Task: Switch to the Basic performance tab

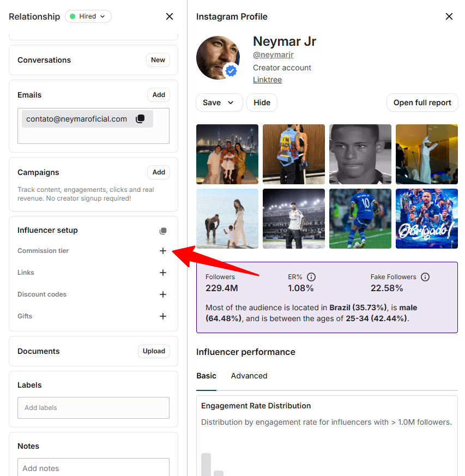Action: [206, 376]
